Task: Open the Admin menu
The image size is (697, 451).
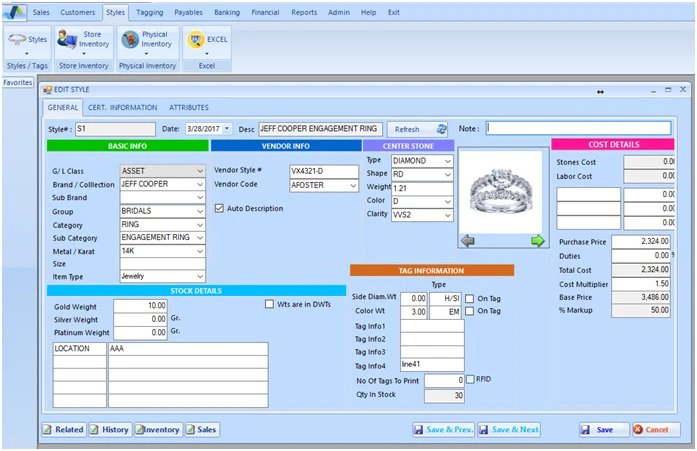Action: 339,12
